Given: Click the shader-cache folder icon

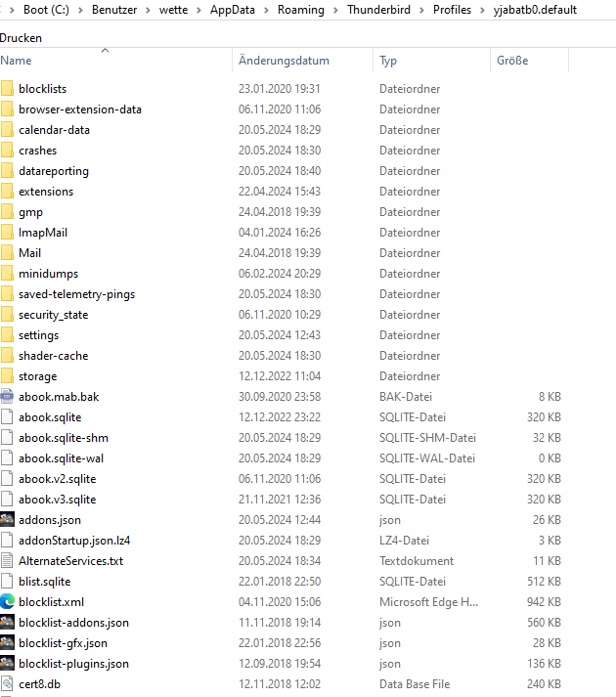Looking at the screenshot, I should (x=7, y=355).
